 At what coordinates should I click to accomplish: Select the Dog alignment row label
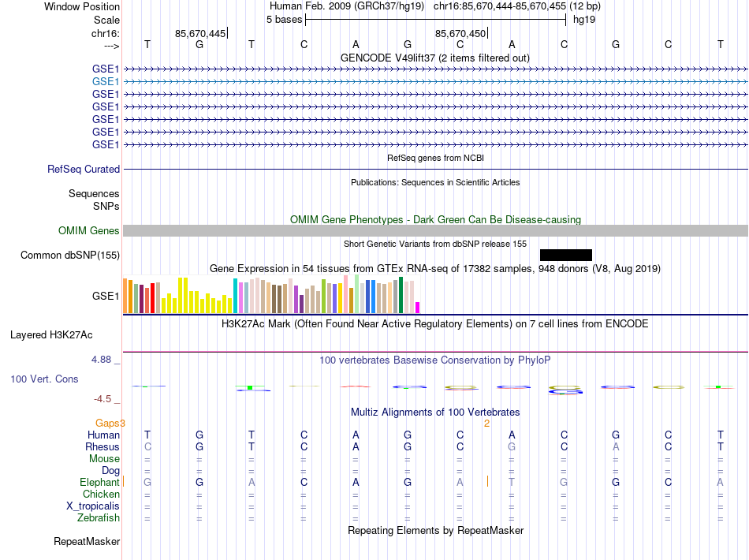pyautogui.click(x=110, y=471)
